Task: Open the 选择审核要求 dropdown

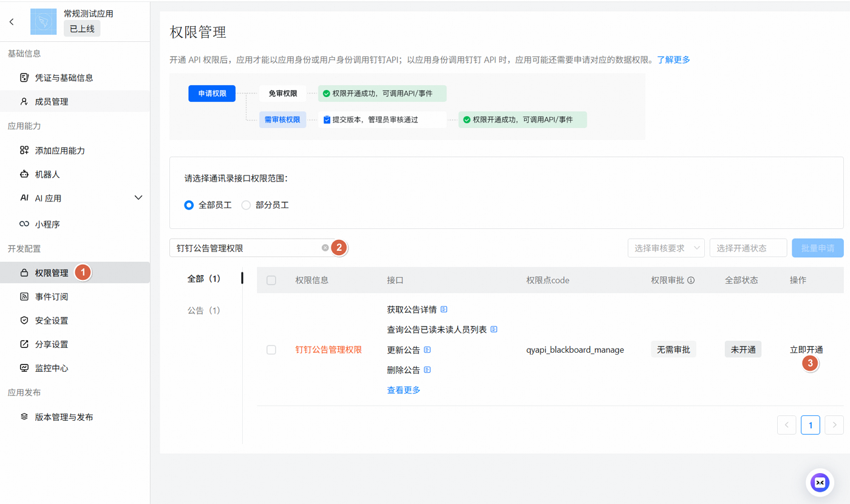Action: pos(666,248)
